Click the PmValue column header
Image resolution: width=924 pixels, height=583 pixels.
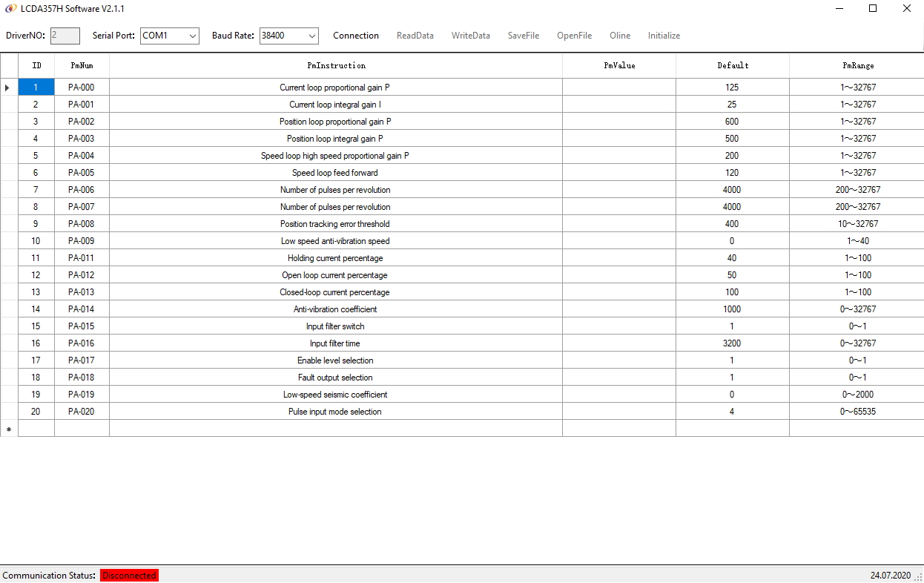(619, 66)
